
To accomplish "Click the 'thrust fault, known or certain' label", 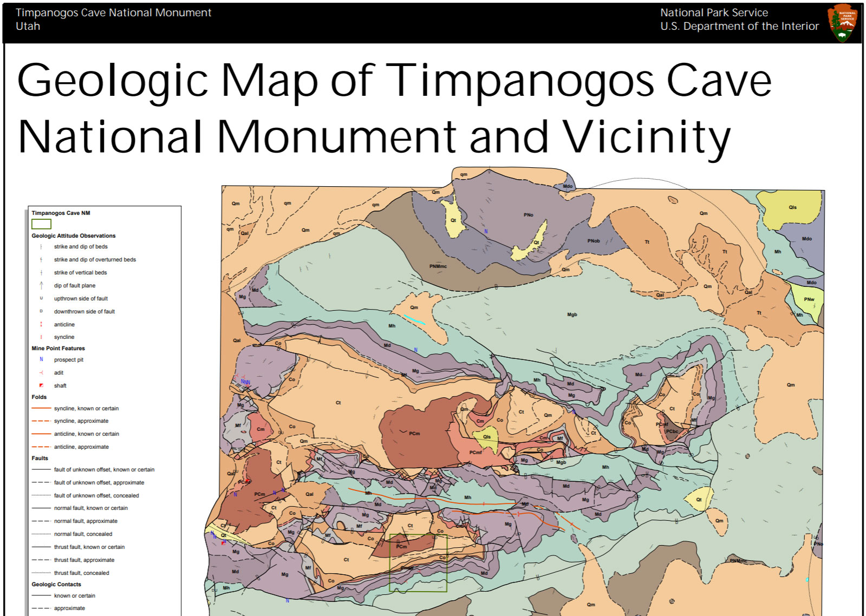I will [x=89, y=547].
